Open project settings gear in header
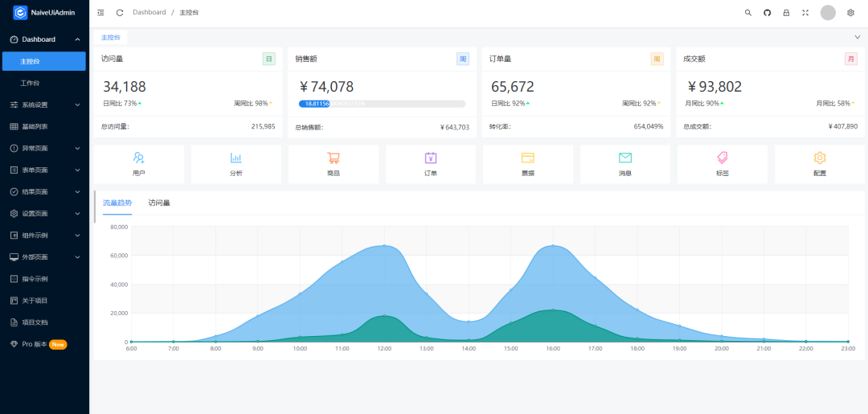The image size is (868, 414). [851, 13]
